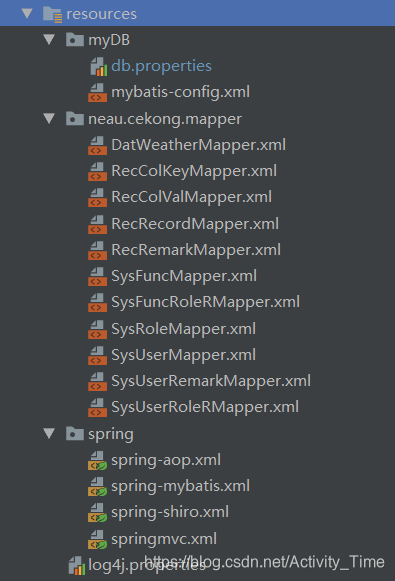Select the neau.cekong.mapper package name
Image resolution: width=395 pixels, height=581 pixels.
click(x=165, y=119)
